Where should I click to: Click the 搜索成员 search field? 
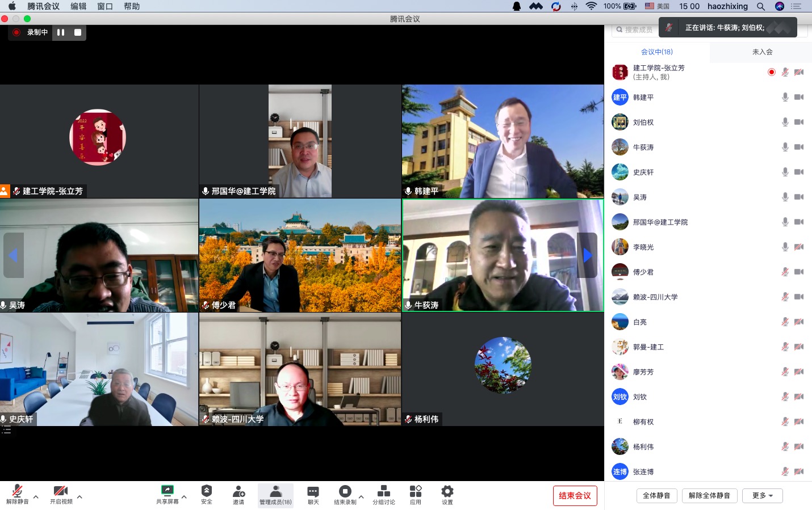coord(637,30)
